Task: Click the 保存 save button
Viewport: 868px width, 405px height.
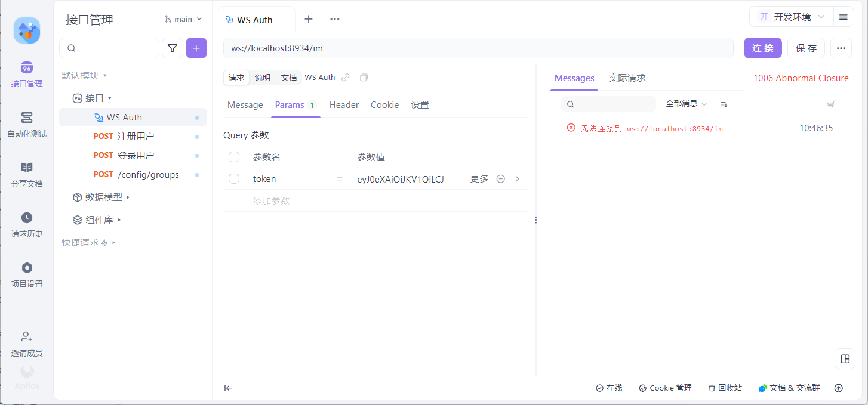Action: (806, 48)
